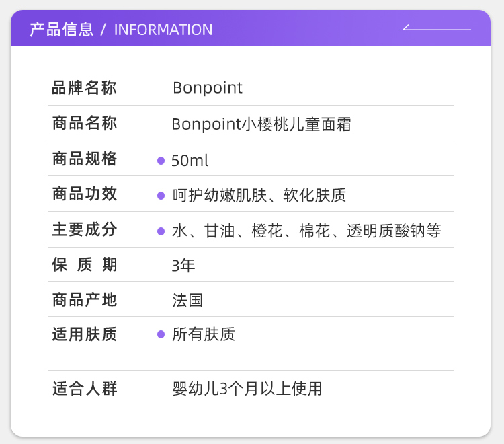Click the product name Bonpoint小樱桃儿童面霜
The width and height of the screenshot is (504, 444).
(261, 124)
